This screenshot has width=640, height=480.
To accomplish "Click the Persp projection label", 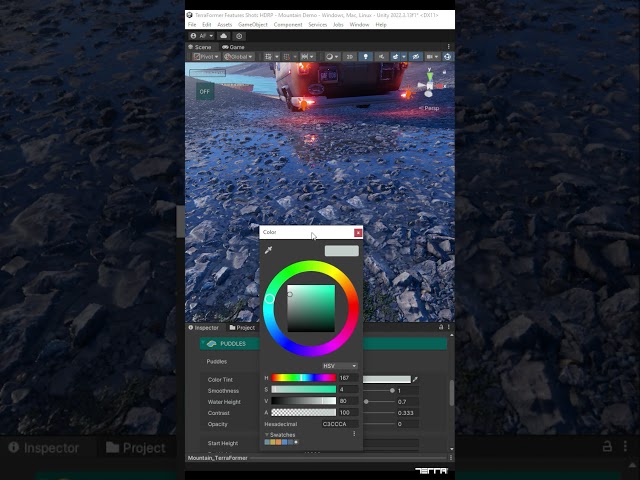I will click(x=429, y=108).
